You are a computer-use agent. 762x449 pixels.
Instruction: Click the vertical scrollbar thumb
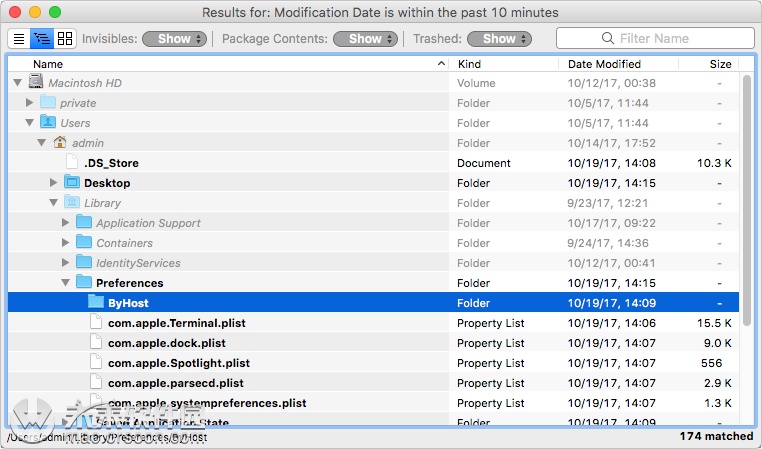click(x=747, y=200)
